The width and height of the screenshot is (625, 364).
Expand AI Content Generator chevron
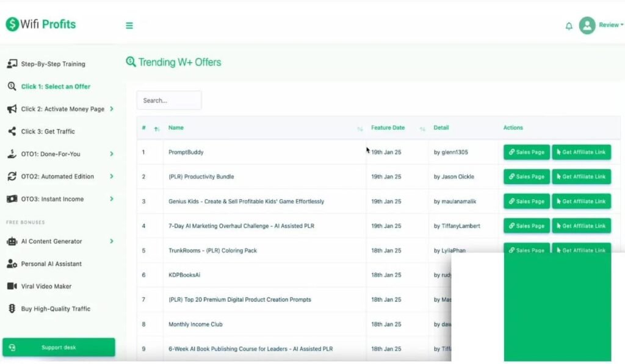pyautogui.click(x=112, y=241)
